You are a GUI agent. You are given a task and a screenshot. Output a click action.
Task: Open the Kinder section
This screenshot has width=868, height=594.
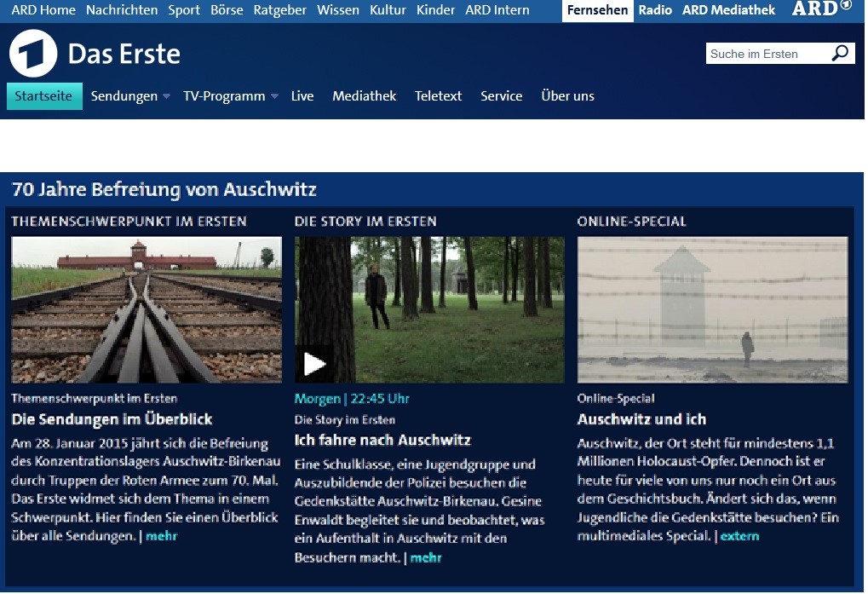[x=435, y=10]
